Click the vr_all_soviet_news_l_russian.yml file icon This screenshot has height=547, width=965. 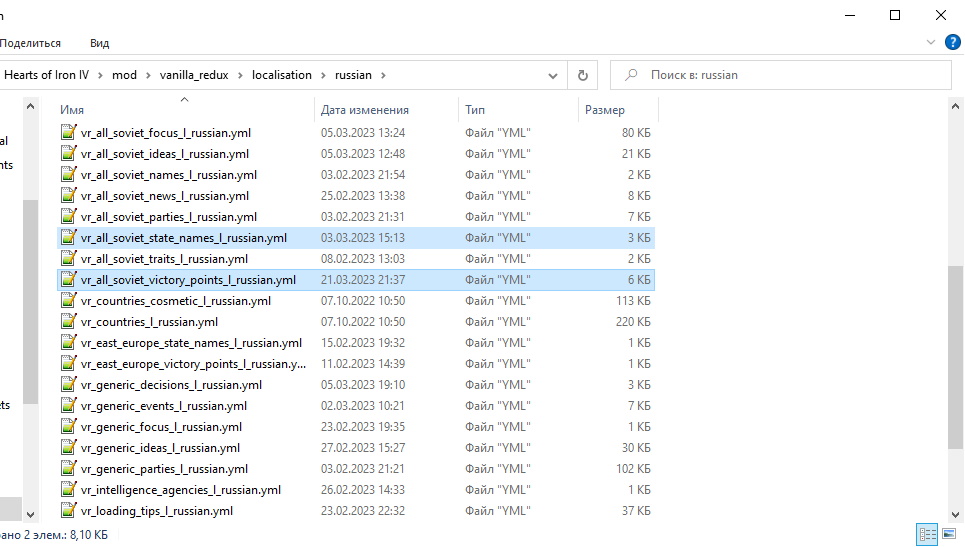69,195
